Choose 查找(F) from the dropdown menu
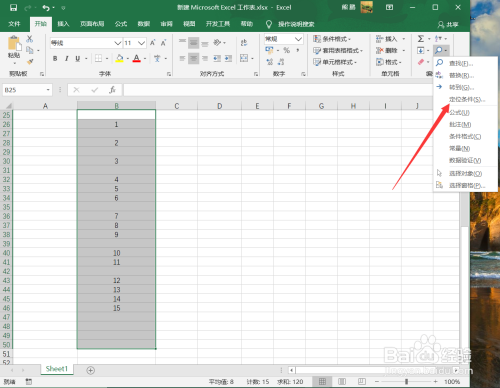This screenshot has height=388, width=500. click(465, 63)
